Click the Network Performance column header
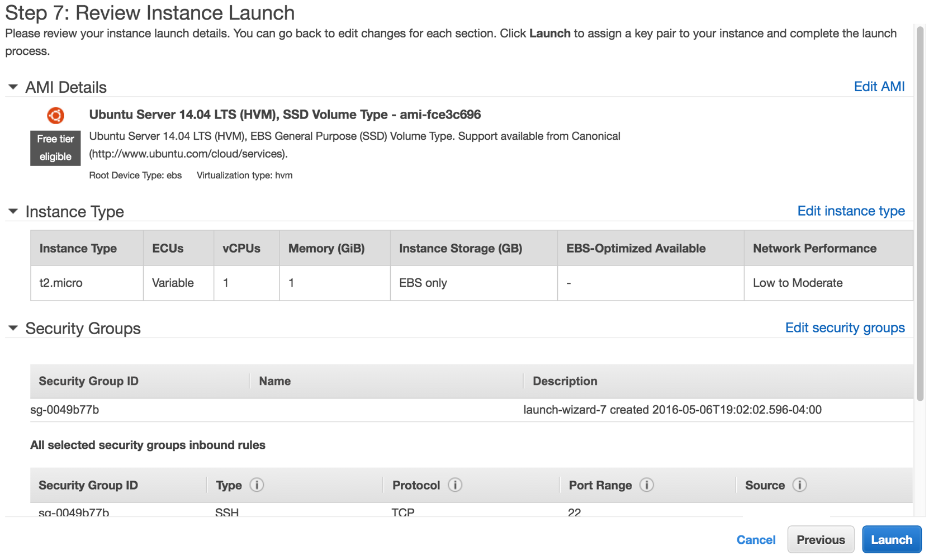This screenshot has height=560, width=929. [828, 248]
